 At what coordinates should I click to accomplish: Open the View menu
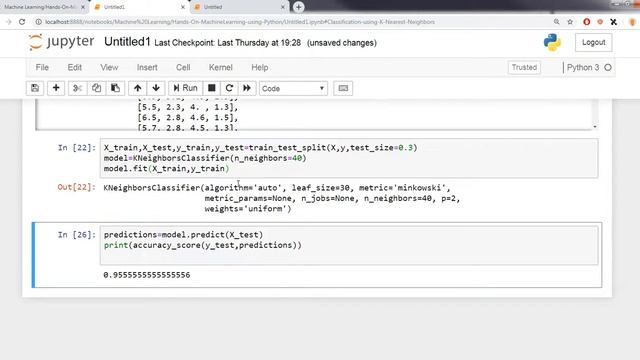(x=109, y=67)
